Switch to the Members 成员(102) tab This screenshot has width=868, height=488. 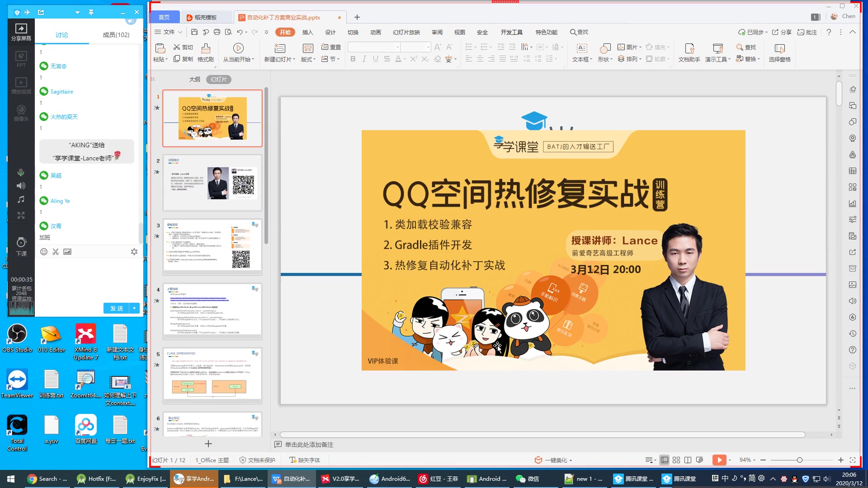[x=116, y=35]
